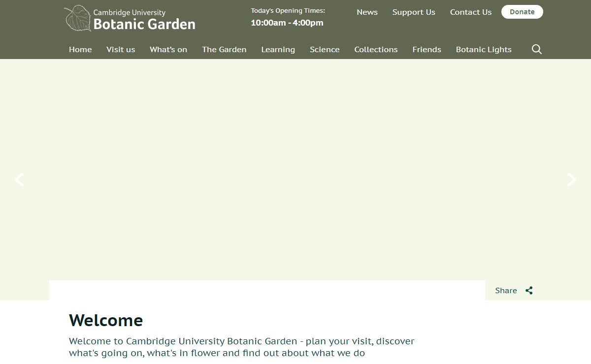Select Collections from the nav bar
Image resolution: width=591 pixels, height=364 pixels.
376,49
